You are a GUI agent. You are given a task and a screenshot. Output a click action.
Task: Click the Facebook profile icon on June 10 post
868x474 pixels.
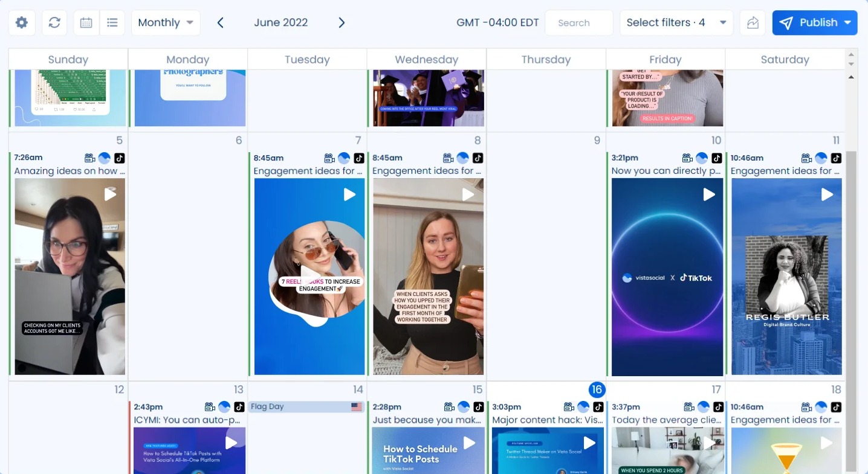point(702,158)
